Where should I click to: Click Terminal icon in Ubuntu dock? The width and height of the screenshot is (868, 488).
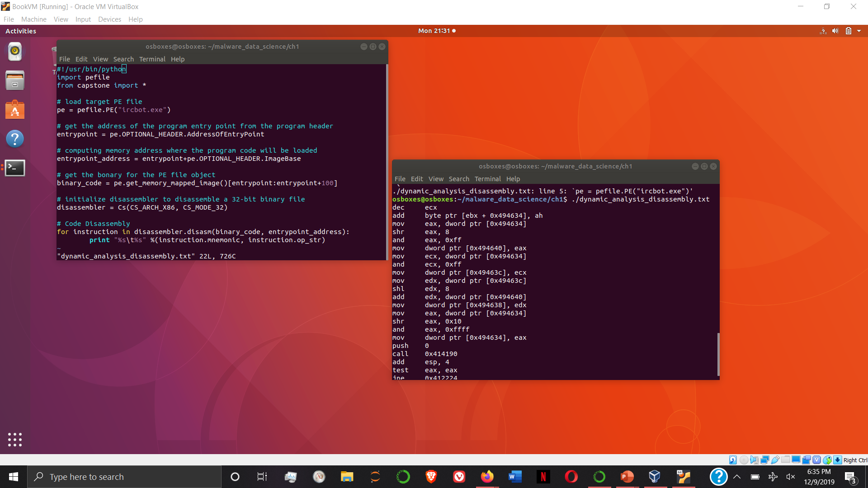coord(15,168)
